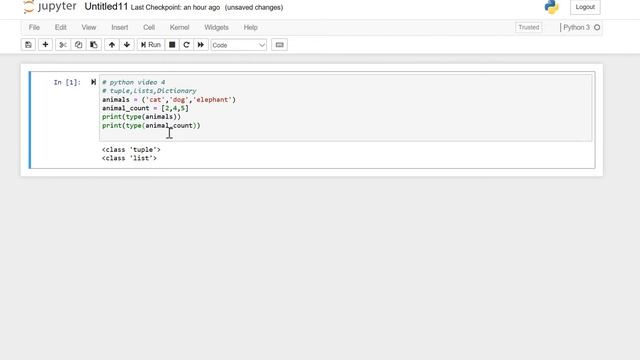This screenshot has width=640, height=360.
Task: Cut selected cells with scissors icon
Action: (63, 45)
